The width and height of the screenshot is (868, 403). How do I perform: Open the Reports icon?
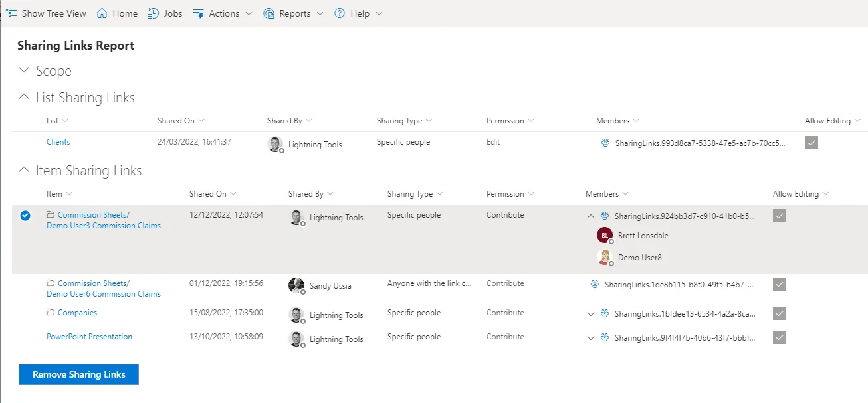point(269,13)
